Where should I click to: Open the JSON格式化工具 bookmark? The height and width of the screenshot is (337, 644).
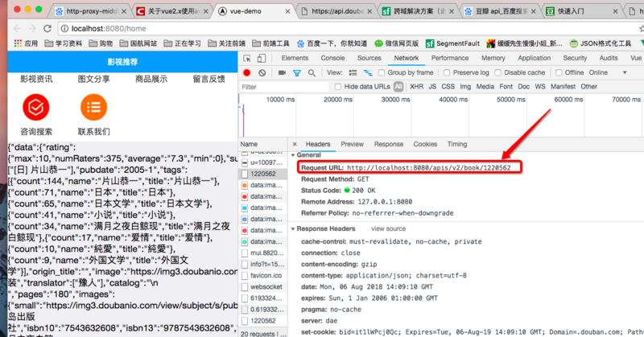(x=601, y=43)
